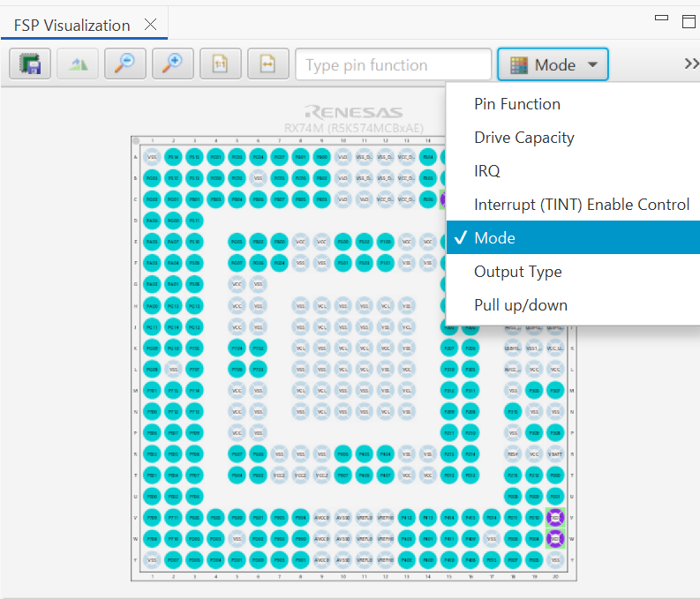700x599 pixels.
Task: Click the RES# pin
Action: [513, 454]
